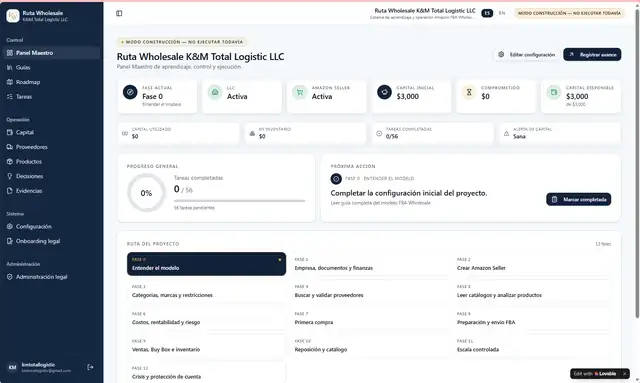Click the Evidencias file icon
640x383 pixels.
pos(10,191)
